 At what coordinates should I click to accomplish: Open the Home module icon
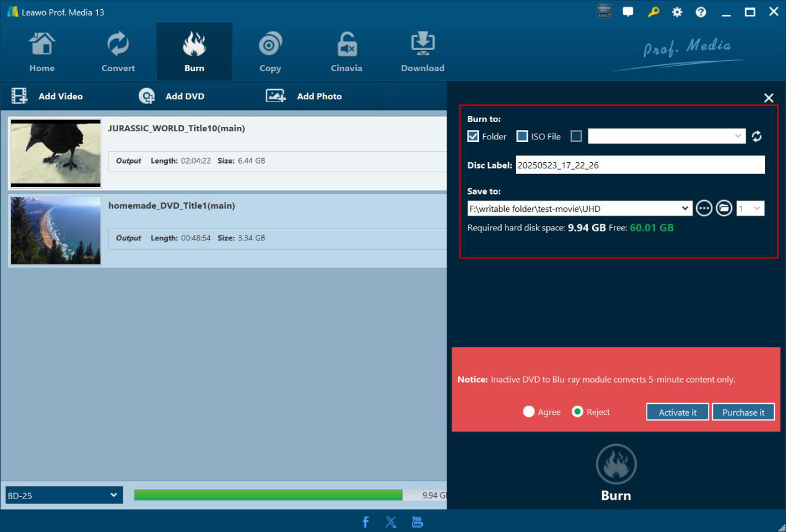pos(41,52)
